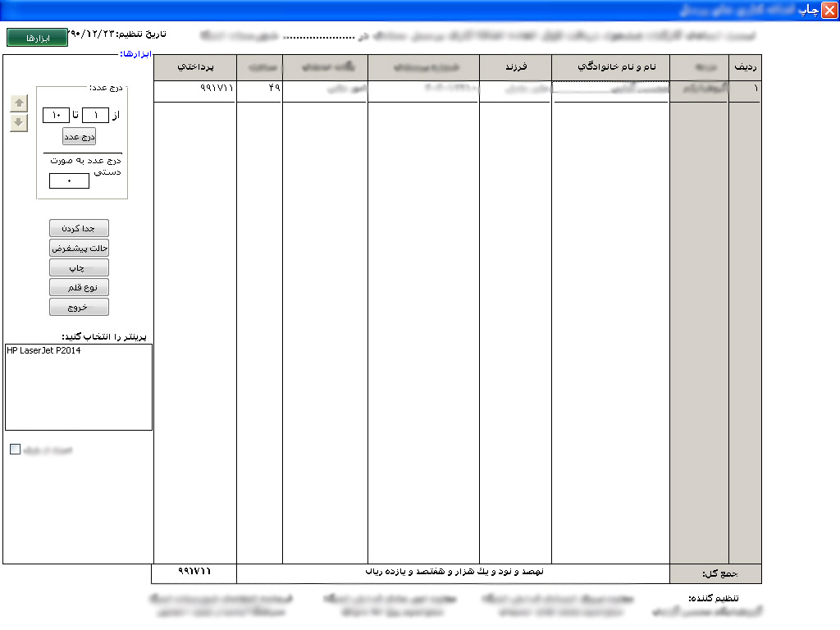
Task: Click the خروج exit button
Action: [79, 308]
